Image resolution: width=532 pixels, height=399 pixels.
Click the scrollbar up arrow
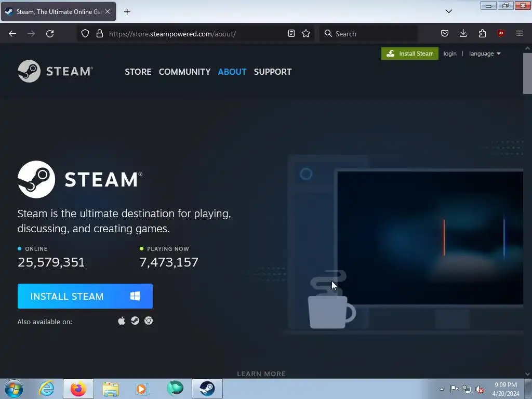tap(527, 48)
